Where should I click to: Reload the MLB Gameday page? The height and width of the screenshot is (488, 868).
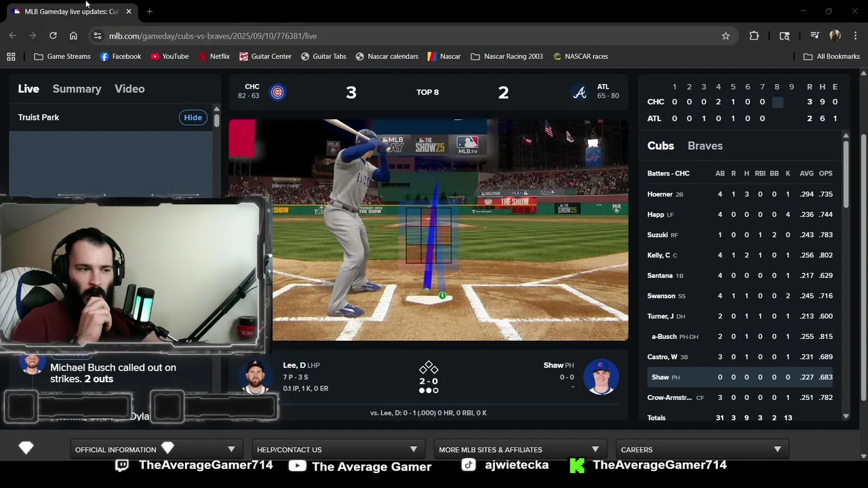(x=53, y=36)
